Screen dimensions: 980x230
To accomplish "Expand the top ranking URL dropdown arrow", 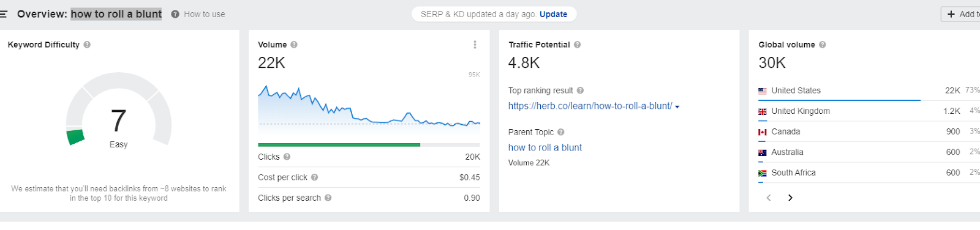I will pos(677,106).
